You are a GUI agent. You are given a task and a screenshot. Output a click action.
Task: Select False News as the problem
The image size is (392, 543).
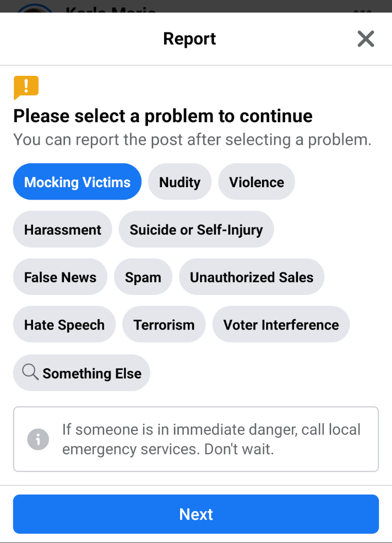pos(60,277)
